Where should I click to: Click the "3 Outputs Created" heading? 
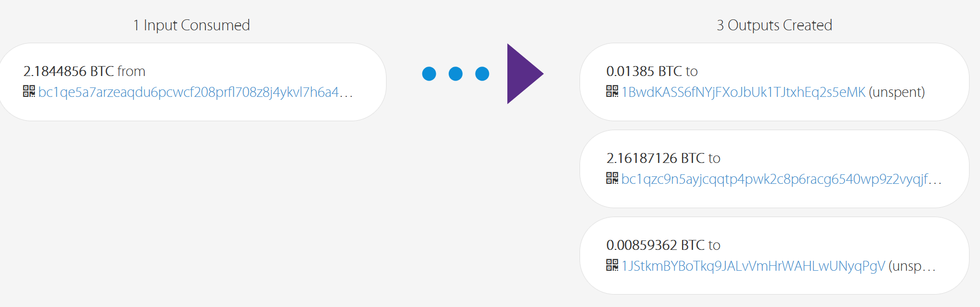tap(774, 25)
